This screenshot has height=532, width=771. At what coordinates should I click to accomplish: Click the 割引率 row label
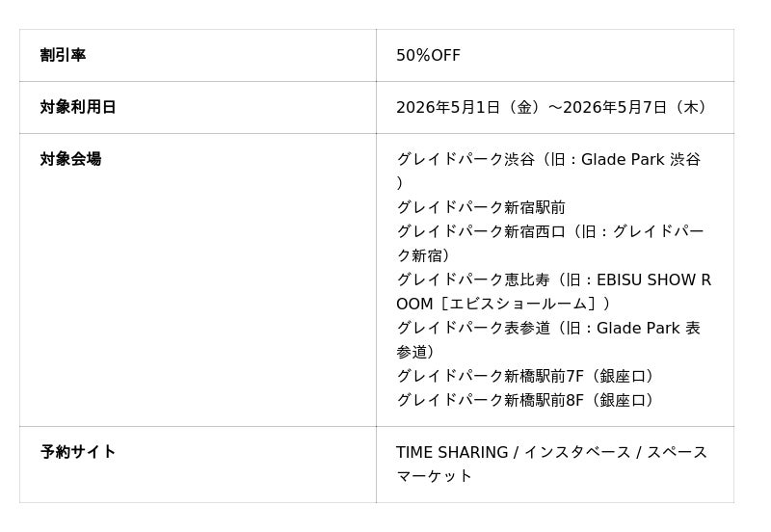pos(63,56)
